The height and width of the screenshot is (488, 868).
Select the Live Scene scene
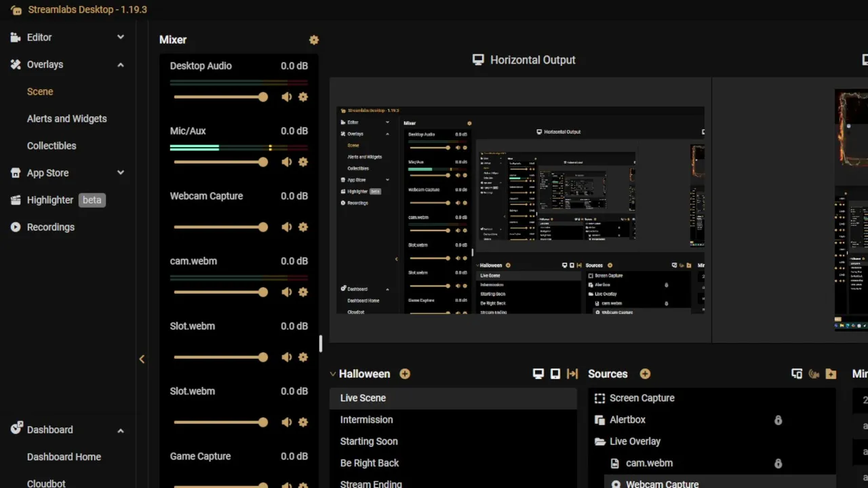[x=453, y=398]
